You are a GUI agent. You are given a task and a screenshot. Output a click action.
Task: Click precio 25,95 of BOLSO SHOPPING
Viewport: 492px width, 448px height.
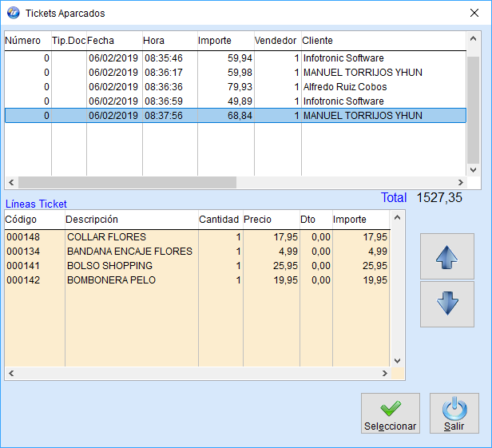pyautogui.click(x=285, y=266)
